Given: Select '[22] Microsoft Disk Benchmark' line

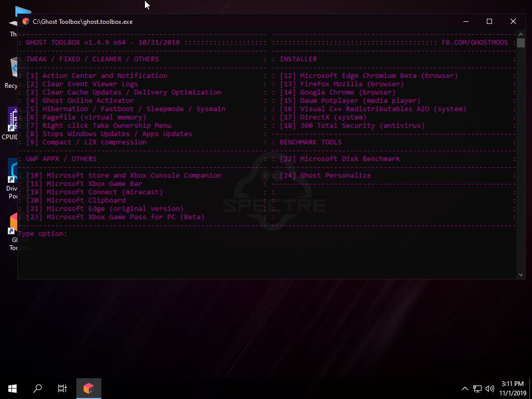Looking at the screenshot, I should coord(340,159).
